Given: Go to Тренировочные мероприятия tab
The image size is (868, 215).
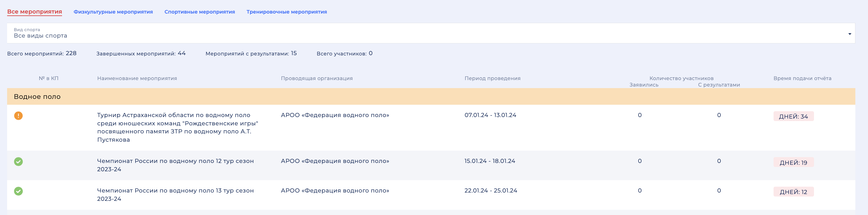Looking at the screenshot, I should [286, 12].
